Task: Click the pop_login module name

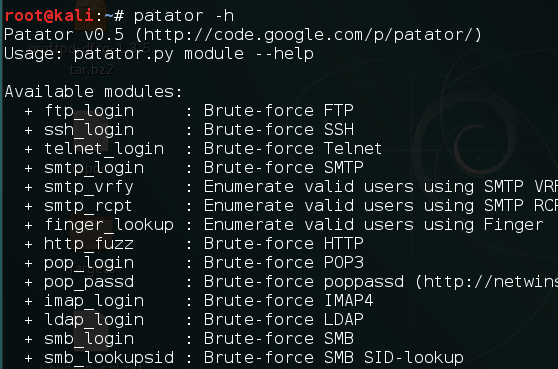Action: pyautogui.click(x=89, y=263)
